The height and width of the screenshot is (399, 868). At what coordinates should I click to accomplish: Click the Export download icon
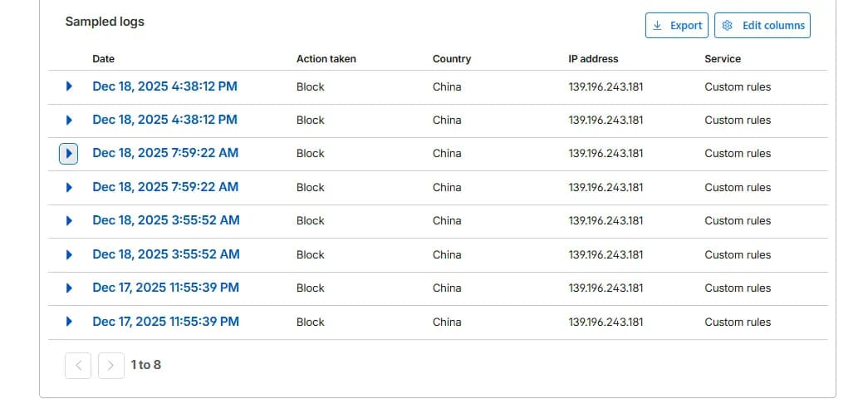point(657,26)
